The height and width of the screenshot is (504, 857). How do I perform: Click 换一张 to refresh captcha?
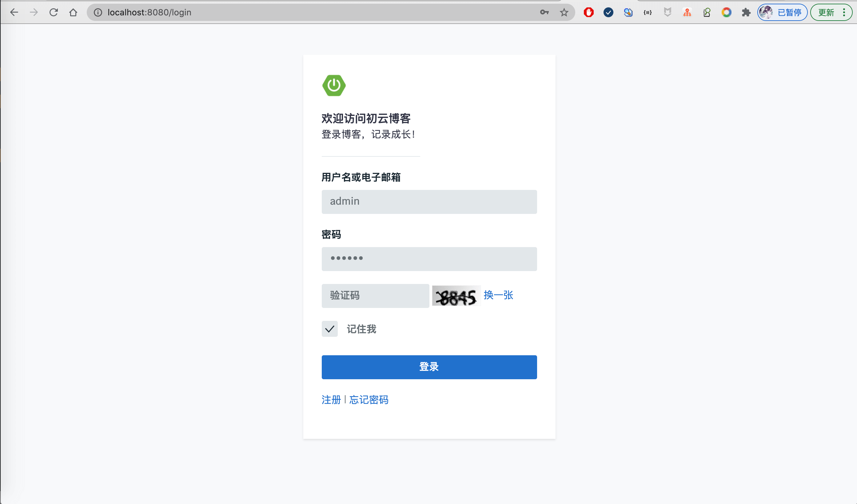point(498,295)
